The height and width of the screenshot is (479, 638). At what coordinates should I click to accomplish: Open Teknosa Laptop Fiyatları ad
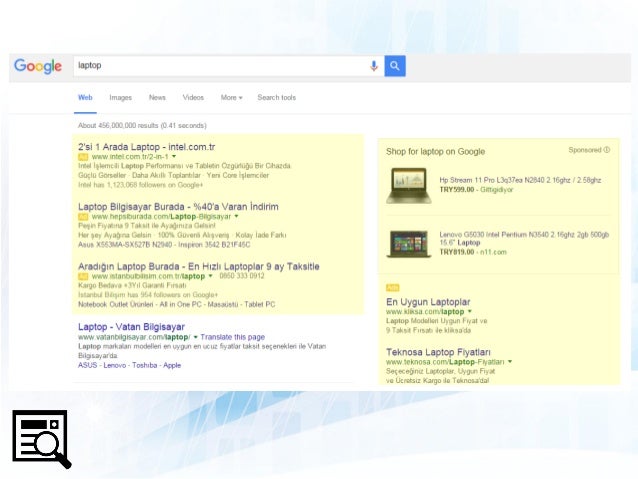438,352
